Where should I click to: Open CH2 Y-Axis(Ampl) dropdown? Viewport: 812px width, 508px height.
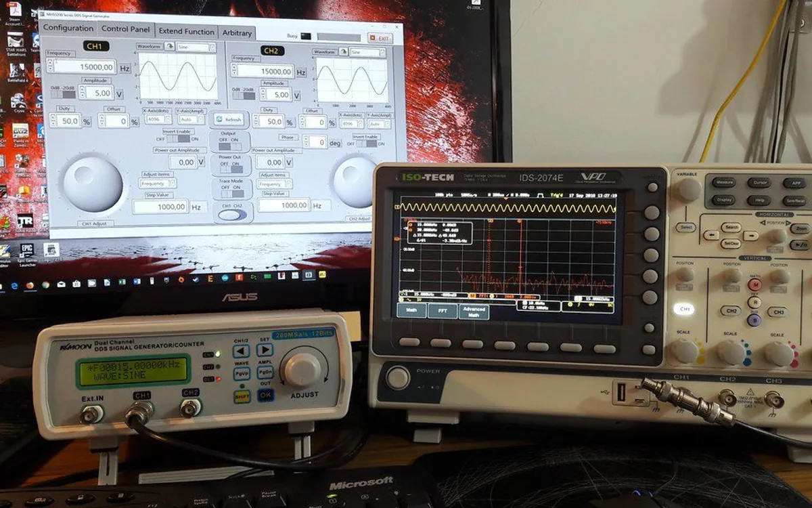coord(379,124)
